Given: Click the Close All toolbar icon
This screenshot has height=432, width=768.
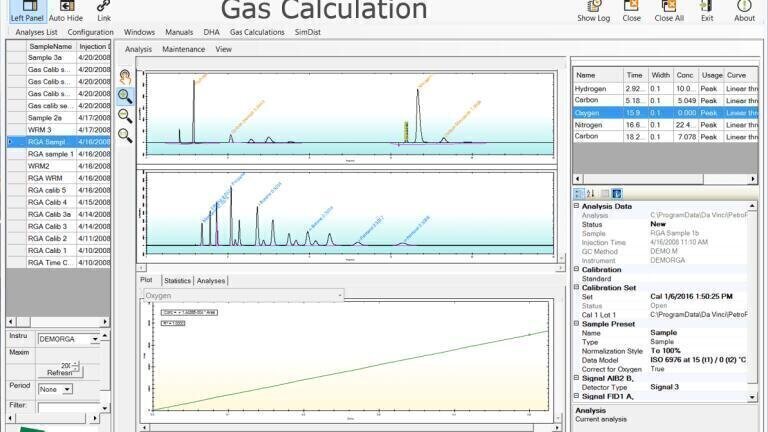Looking at the screenshot, I should point(669,11).
